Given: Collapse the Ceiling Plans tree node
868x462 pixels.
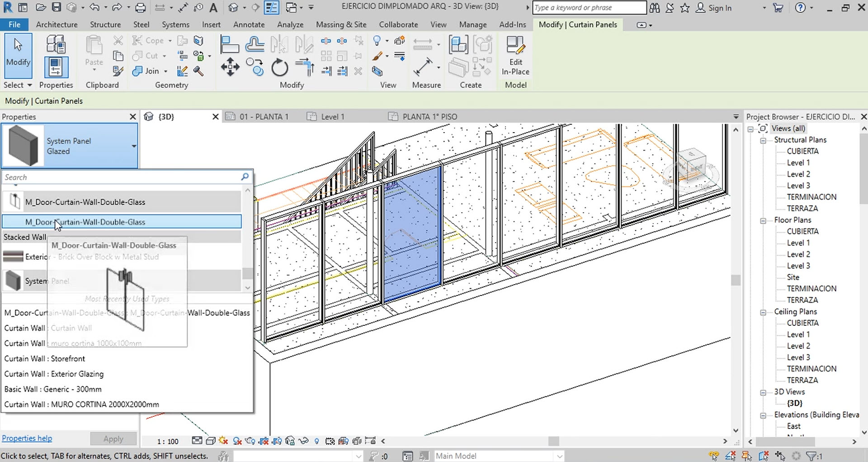Looking at the screenshot, I should tap(763, 312).
